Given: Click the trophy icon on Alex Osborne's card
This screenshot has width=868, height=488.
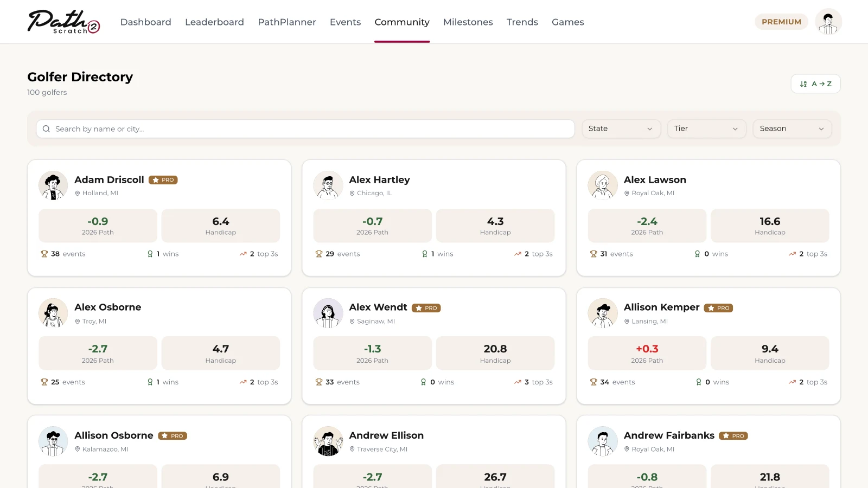Looking at the screenshot, I should pos(44,382).
